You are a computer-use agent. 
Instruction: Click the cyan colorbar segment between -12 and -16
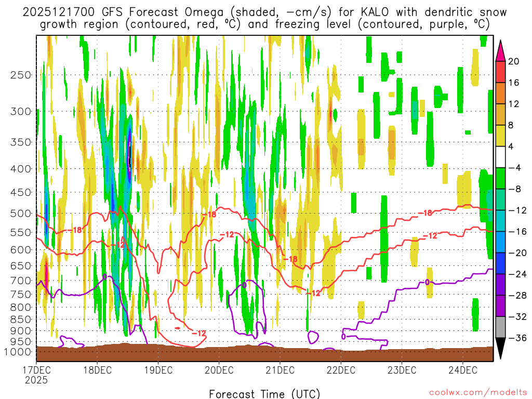point(500,221)
